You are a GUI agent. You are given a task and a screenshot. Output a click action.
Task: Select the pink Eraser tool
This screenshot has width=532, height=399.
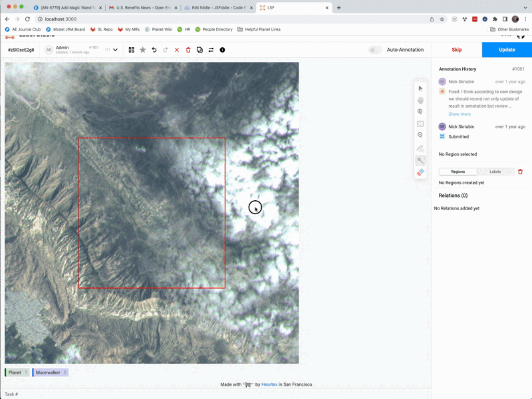click(420, 172)
